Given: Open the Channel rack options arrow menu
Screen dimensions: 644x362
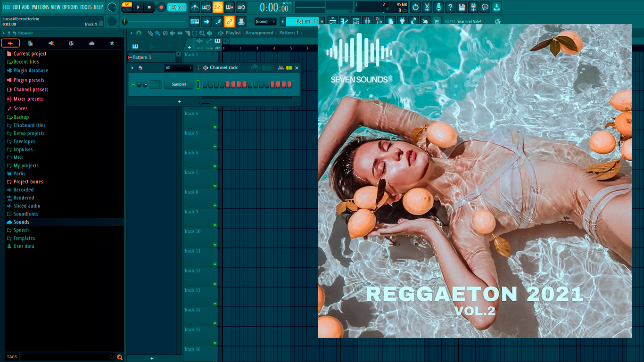Looking at the screenshot, I should pos(132,68).
